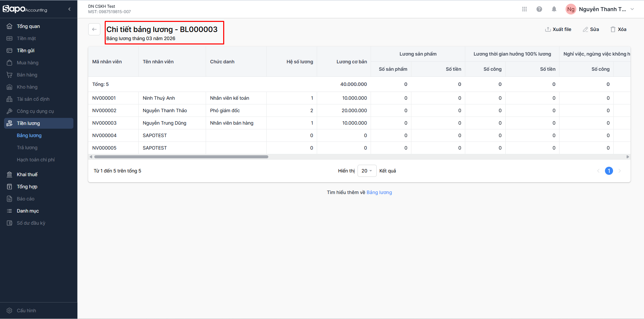Open Hạch toán chi phí submenu
The height and width of the screenshot is (319, 644).
[36, 160]
